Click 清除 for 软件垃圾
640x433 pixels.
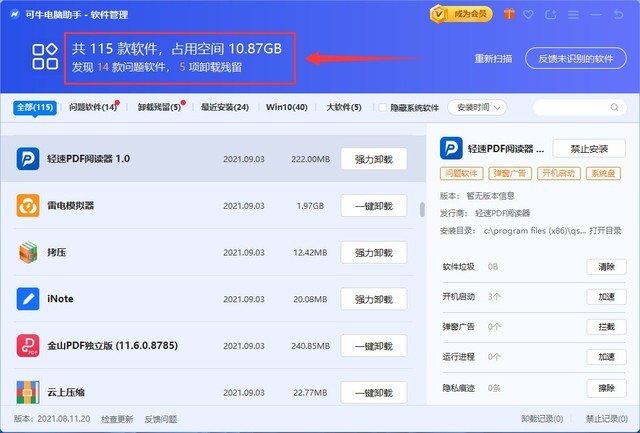tap(606, 267)
